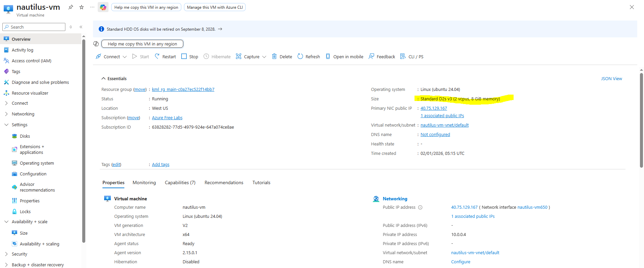
Task: Open the Azure Free Labs subscription
Action: coord(167,118)
